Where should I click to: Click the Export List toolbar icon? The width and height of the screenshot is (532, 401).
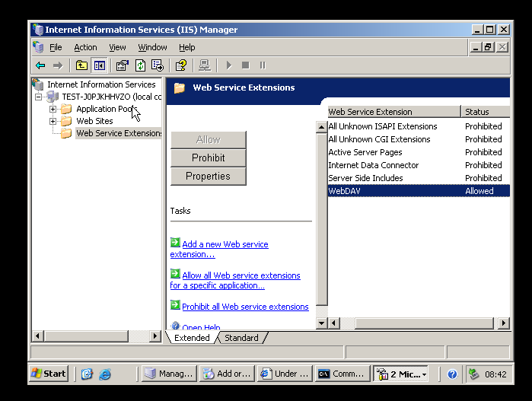(x=158, y=65)
